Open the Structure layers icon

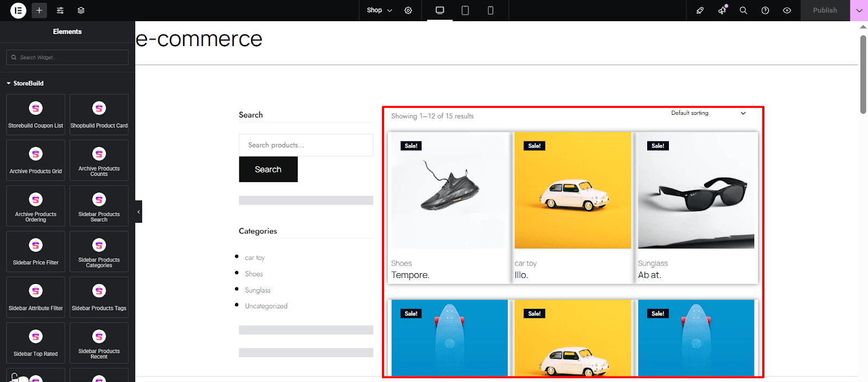point(81,10)
